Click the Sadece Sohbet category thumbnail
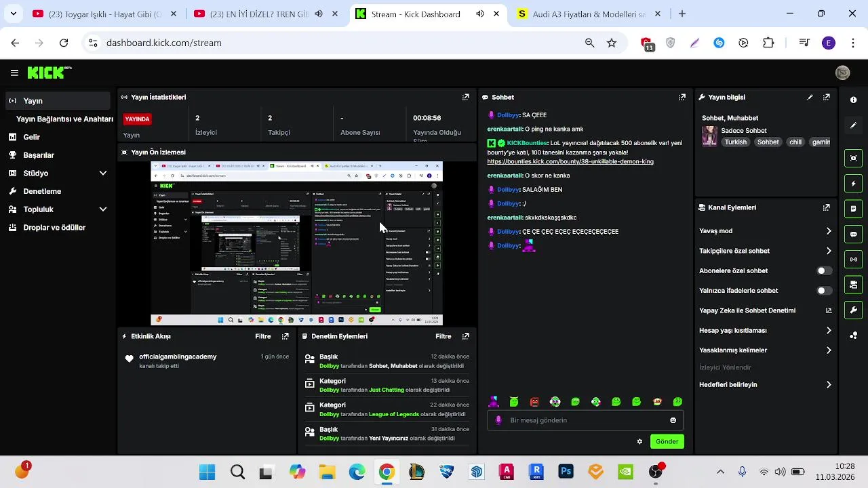This screenshot has height=488, width=868. click(x=709, y=136)
